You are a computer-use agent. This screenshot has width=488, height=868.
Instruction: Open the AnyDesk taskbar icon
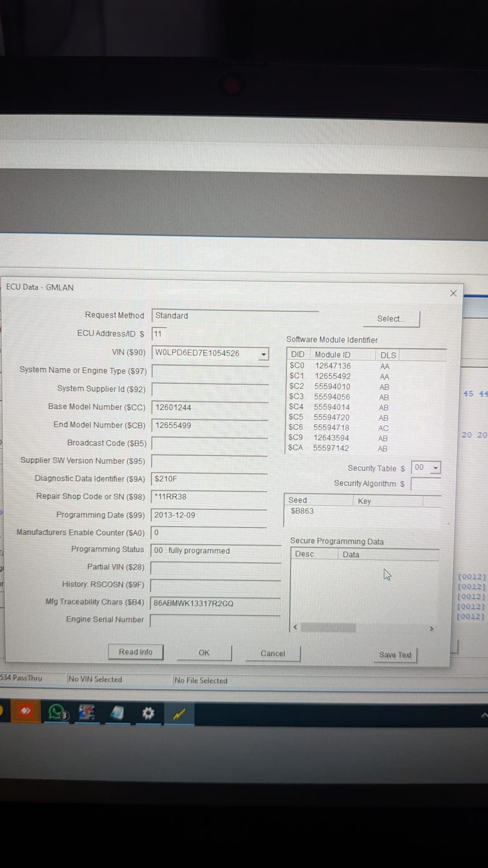26,711
